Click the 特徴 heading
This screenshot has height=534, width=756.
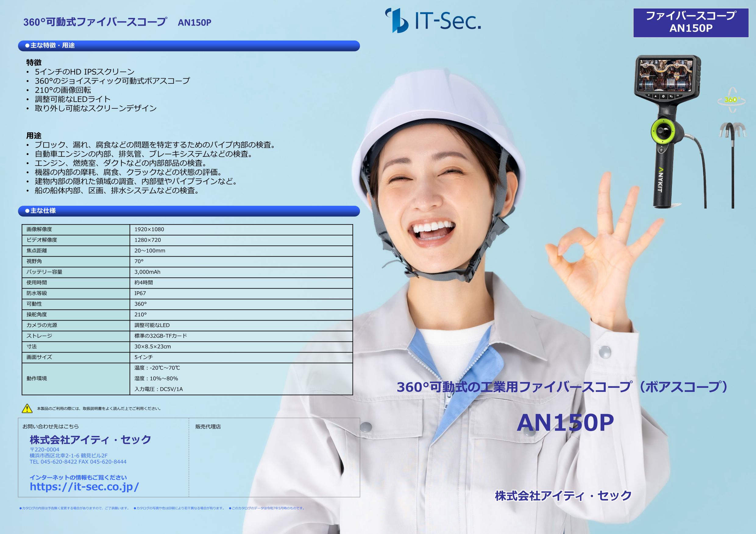pyautogui.click(x=34, y=62)
